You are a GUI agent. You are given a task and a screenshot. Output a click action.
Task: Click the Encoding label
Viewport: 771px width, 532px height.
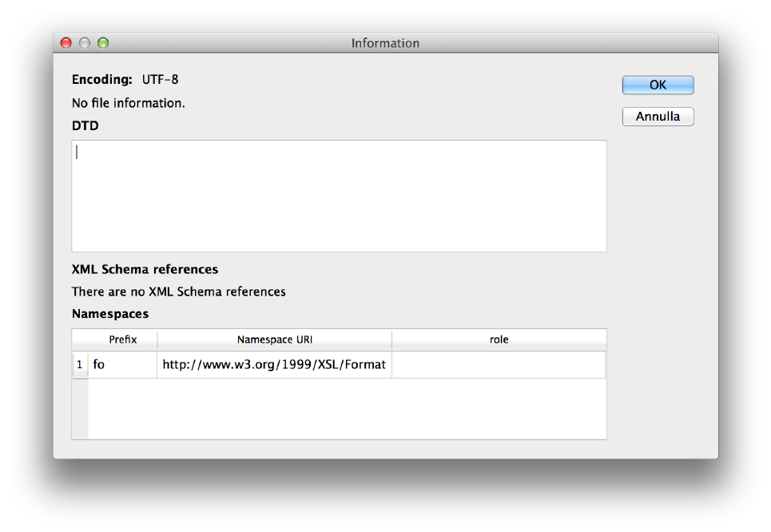pos(102,80)
